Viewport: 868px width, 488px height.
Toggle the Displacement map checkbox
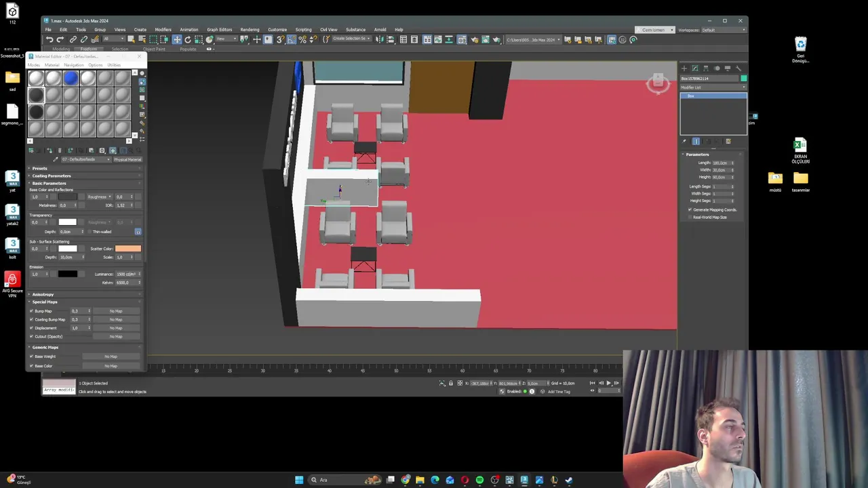coord(31,328)
